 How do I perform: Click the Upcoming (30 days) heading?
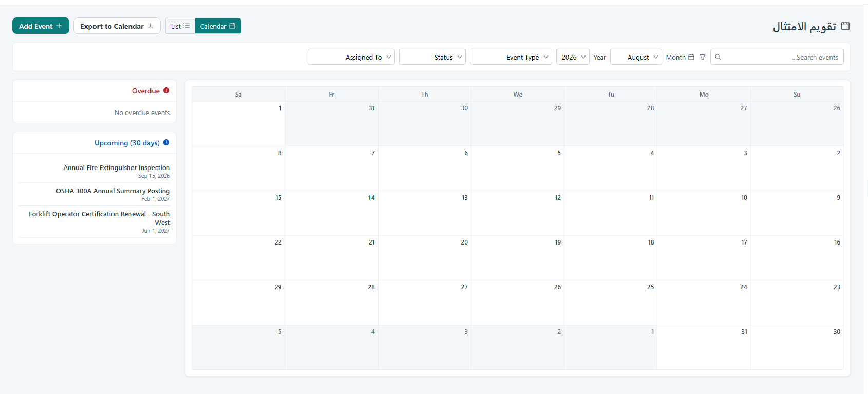coord(127,143)
